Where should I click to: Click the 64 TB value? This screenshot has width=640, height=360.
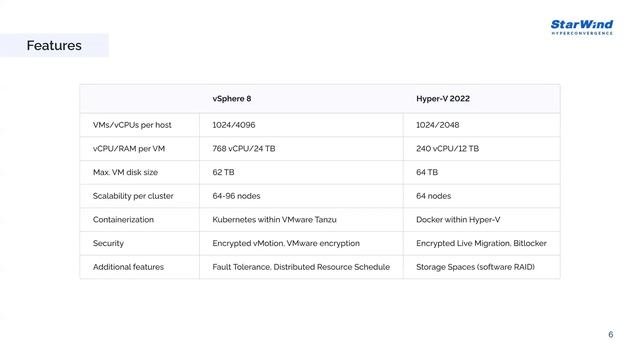pyautogui.click(x=427, y=172)
